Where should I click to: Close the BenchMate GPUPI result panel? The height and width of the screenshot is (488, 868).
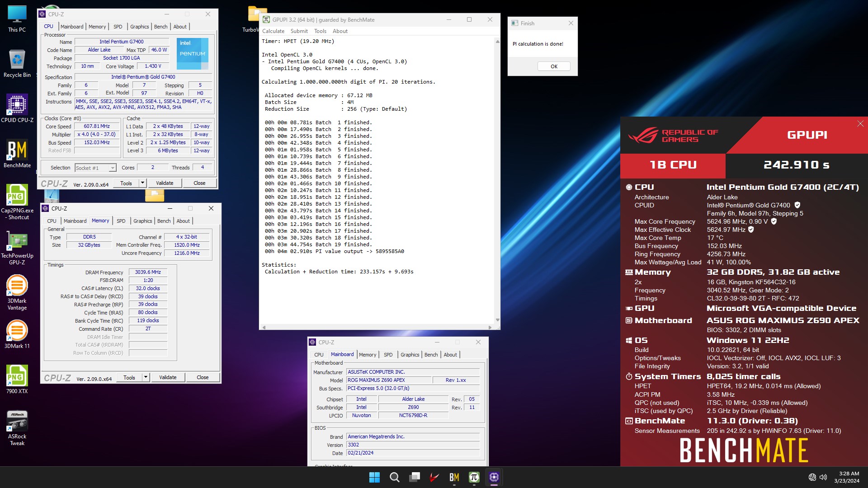click(x=860, y=124)
